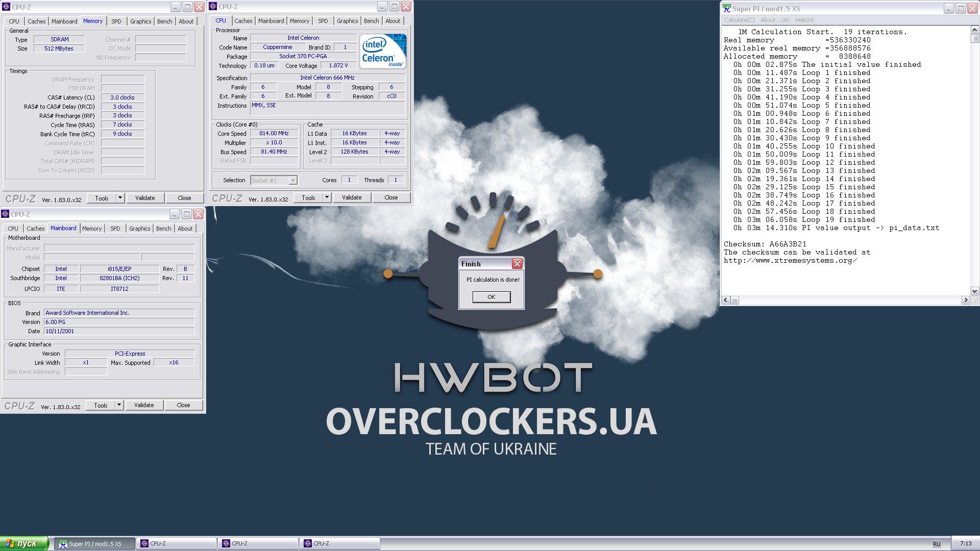Open the Tools dropdown arrow in the Mainboard window
The width and height of the screenshot is (980, 551).
119,405
